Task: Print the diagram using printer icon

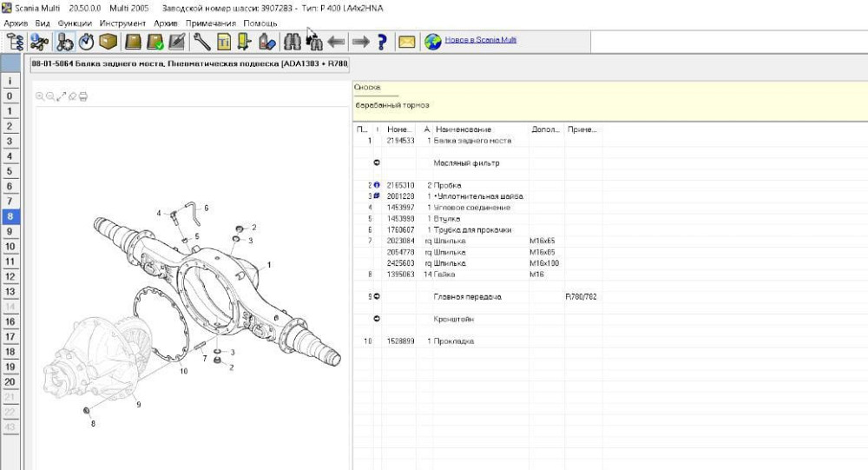Action: coord(83,96)
